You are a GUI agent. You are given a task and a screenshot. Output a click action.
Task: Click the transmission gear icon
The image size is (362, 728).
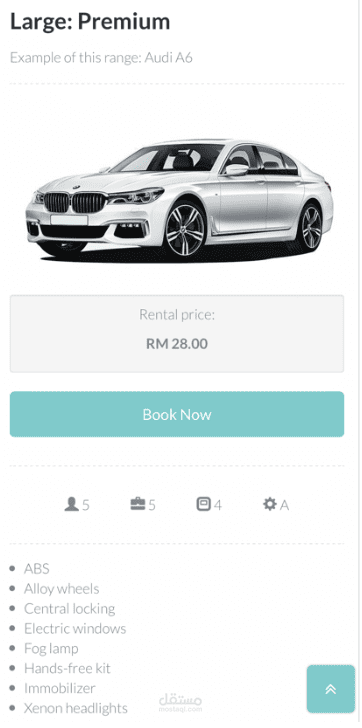point(270,504)
